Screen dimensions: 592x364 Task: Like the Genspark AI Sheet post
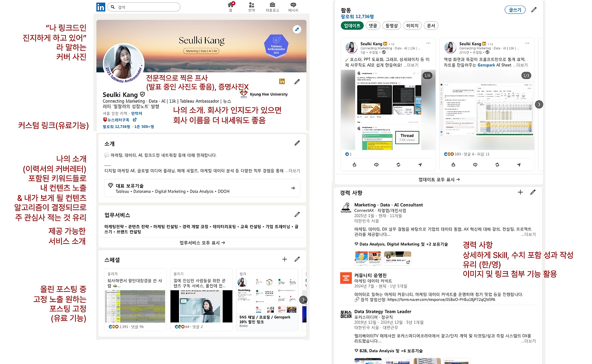click(453, 164)
